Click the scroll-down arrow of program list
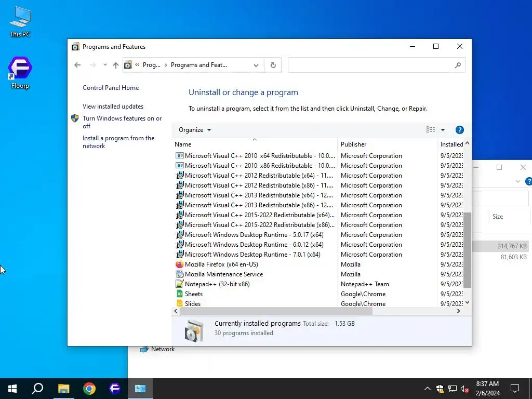Viewport: 532px width, 399px height. tap(467, 303)
